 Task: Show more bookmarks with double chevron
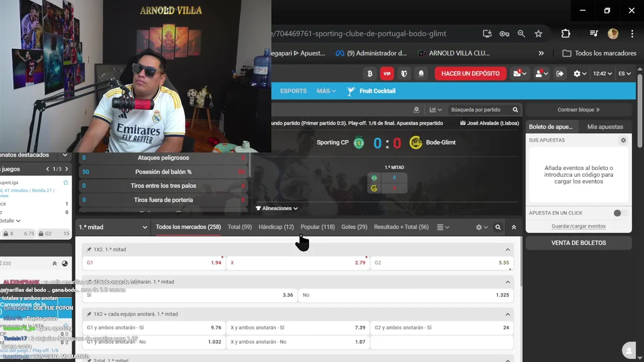coord(541,53)
